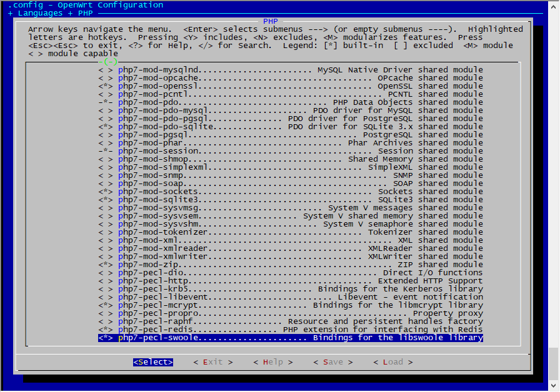The image size is (560, 392).
Task: Open the Help button
Action: point(273,362)
